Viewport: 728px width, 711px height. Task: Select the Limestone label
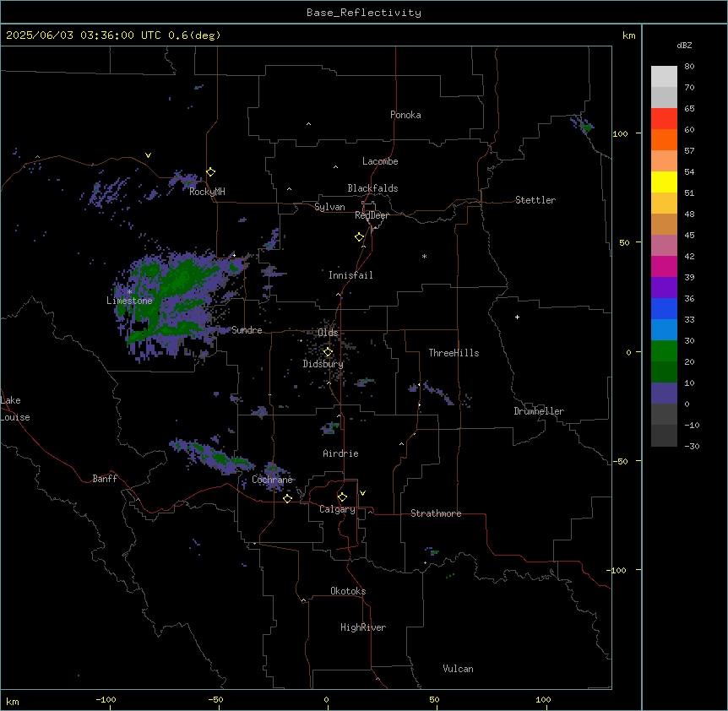pyautogui.click(x=129, y=301)
